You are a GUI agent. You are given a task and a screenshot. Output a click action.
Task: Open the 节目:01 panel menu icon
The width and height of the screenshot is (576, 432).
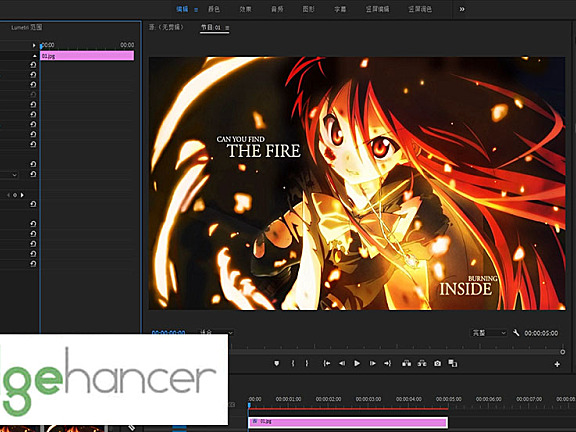(227, 28)
